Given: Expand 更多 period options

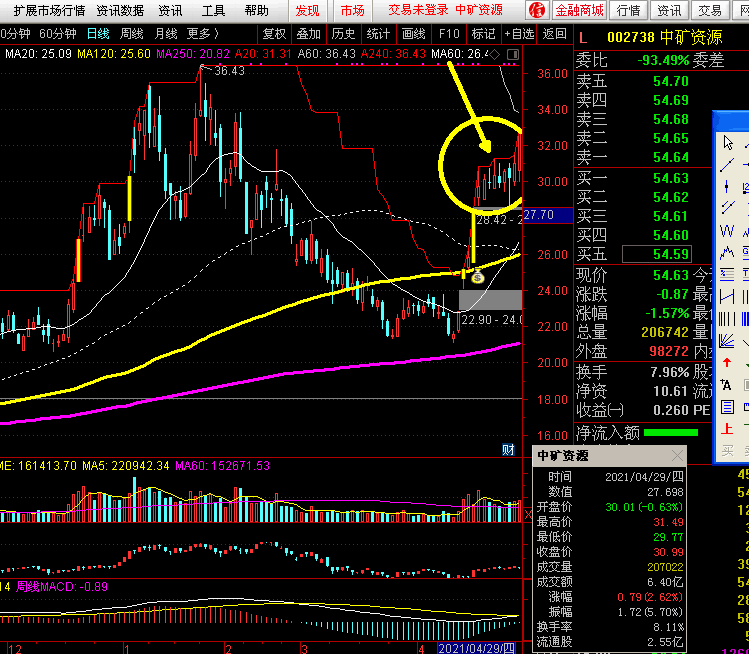Looking at the screenshot, I should pyautogui.click(x=203, y=33).
